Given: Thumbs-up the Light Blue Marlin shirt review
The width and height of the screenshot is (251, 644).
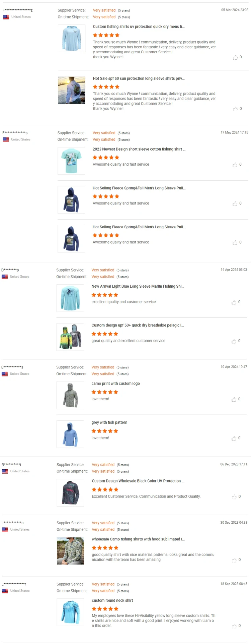Looking at the screenshot, I should pyautogui.click(x=234, y=302).
